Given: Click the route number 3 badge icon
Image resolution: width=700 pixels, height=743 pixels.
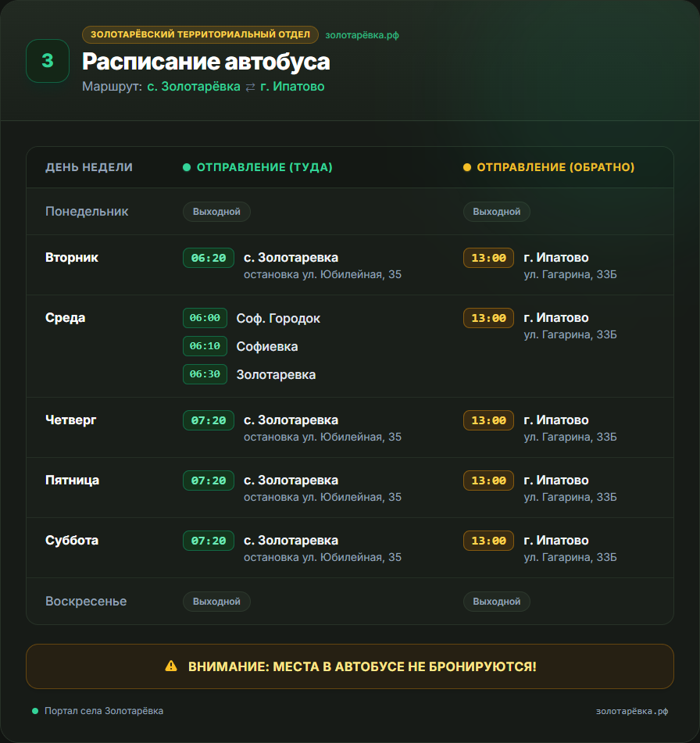Looking at the screenshot, I should 48,61.
